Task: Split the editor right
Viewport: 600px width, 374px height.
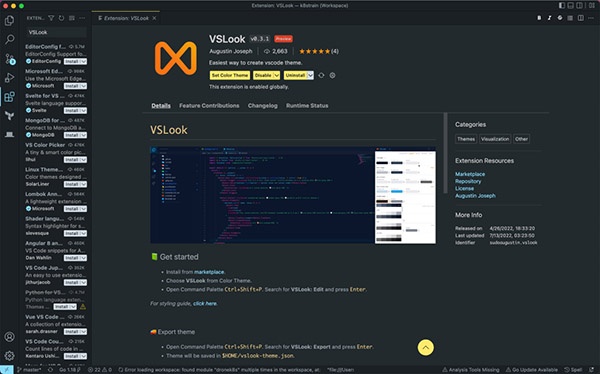Action: click(x=580, y=18)
